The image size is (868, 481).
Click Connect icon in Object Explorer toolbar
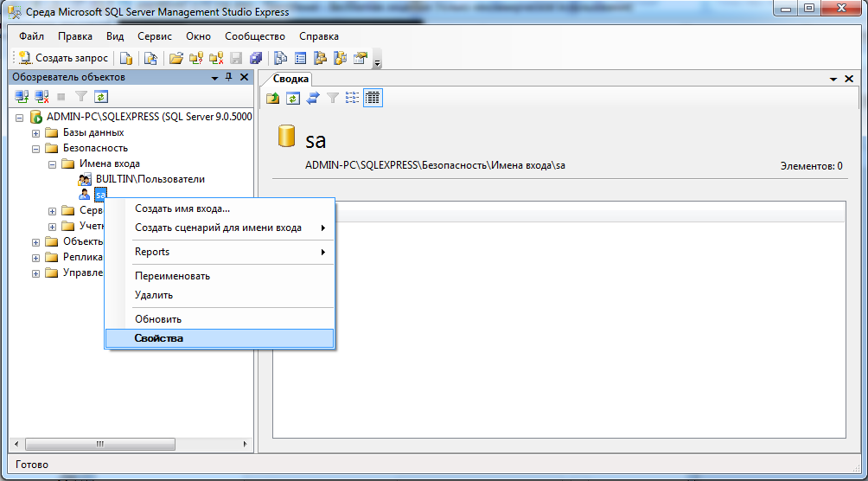22,96
